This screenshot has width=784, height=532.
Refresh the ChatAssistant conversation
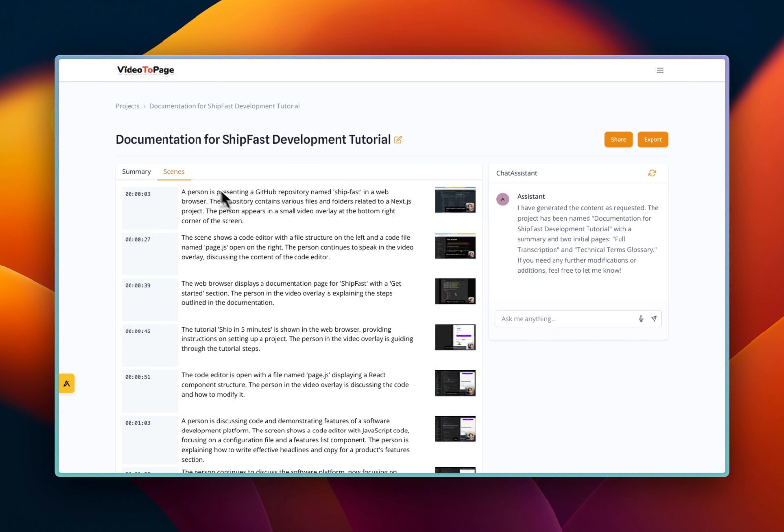(652, 173)
